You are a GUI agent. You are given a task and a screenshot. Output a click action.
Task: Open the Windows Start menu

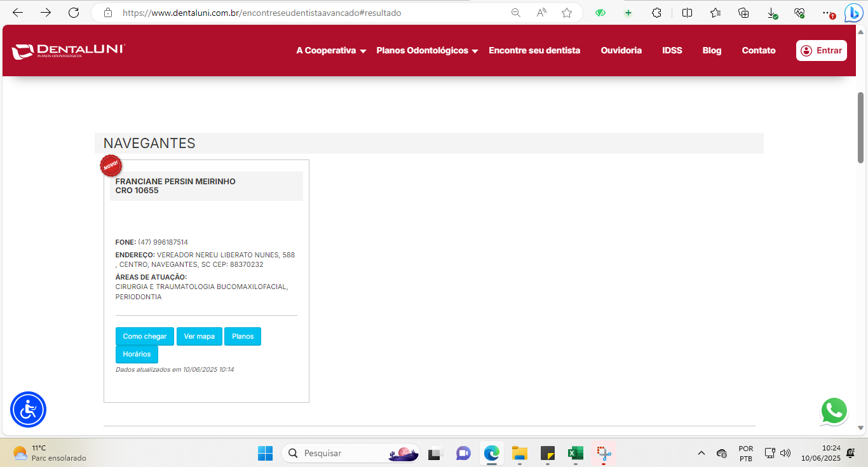click(265, 453)
